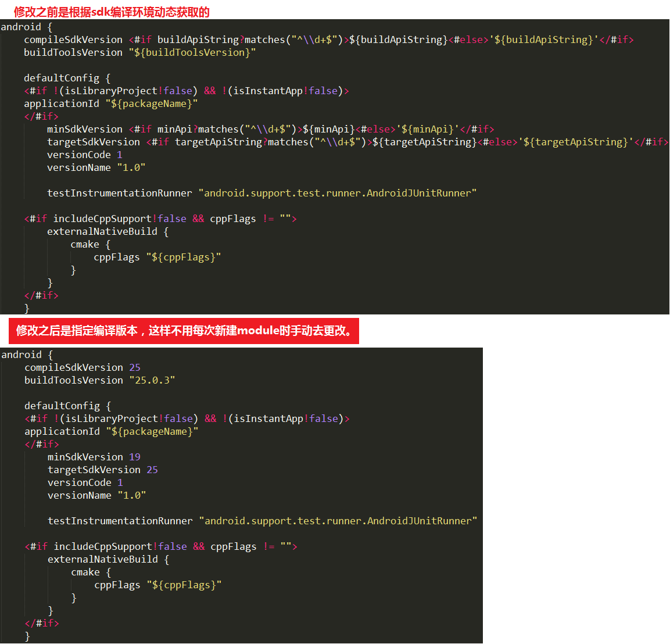670x644 pixels.
Task: Click 'defaultConfig {' in the hardcoded-version block
Action: (x=67, y=406)
